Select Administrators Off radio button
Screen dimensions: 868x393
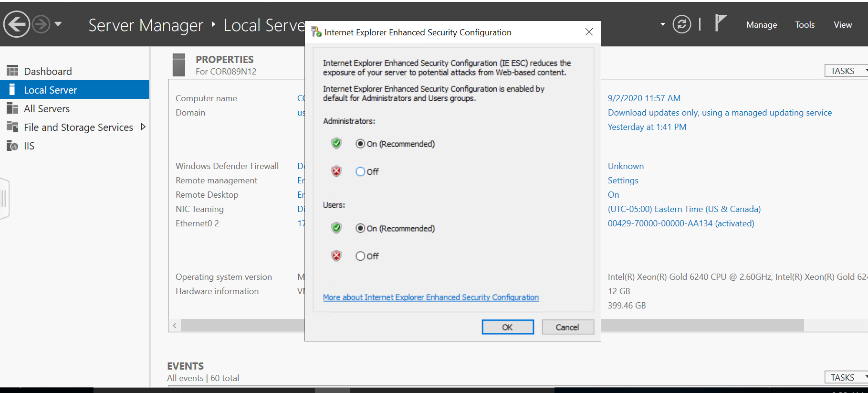360,171
